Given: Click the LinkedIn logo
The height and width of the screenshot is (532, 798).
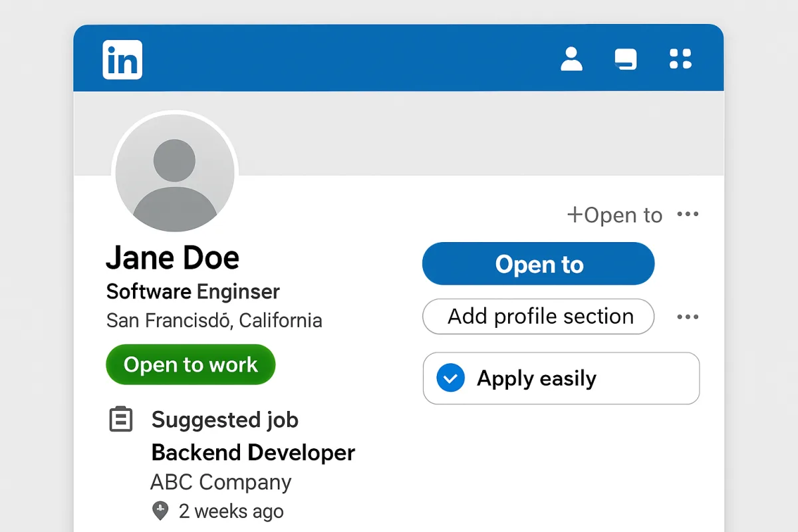Looking at the screenshot, I should tap(122, 59).
